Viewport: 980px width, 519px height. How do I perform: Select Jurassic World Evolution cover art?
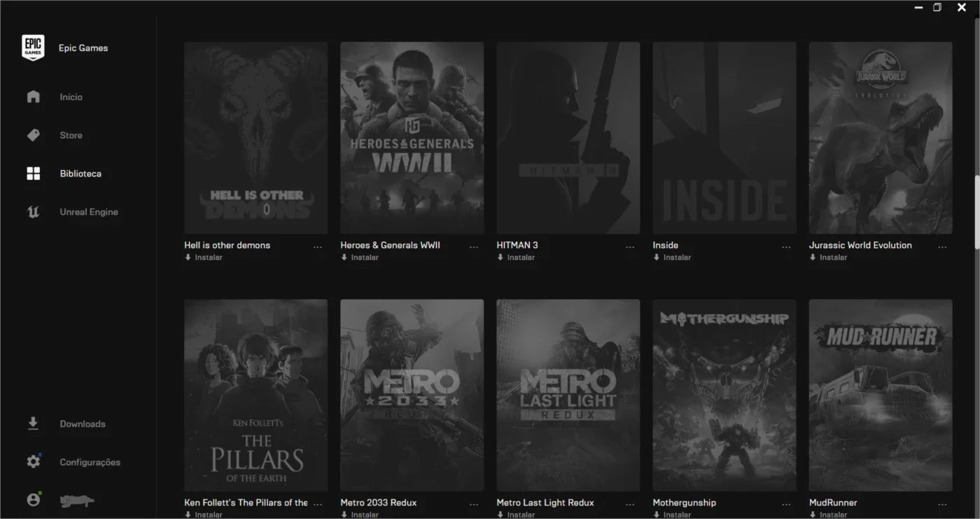pyautogui.click(x=880, y=138)
